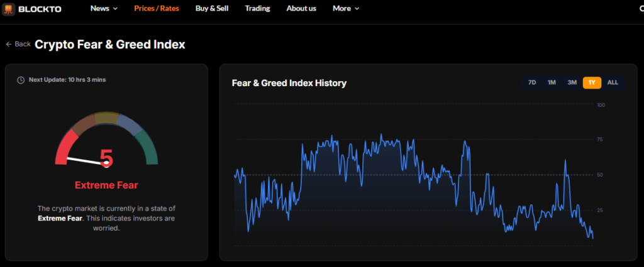644x267 pixels.
Task: Choose the 3M history range
Action: [x=572, y=82]
